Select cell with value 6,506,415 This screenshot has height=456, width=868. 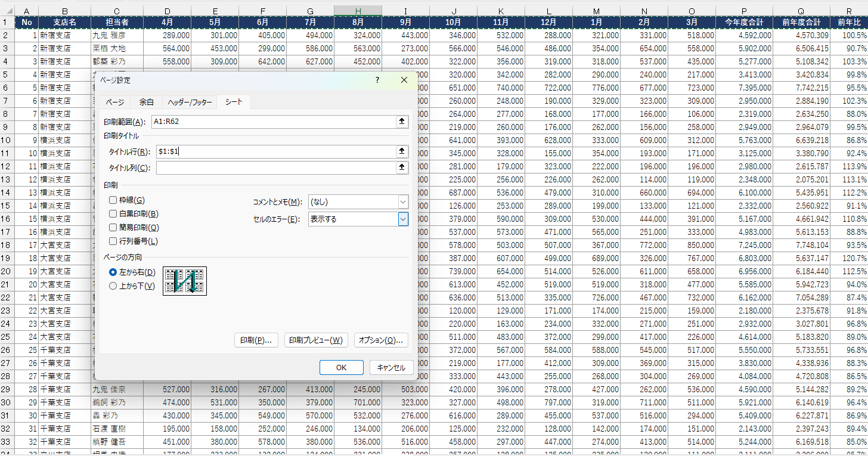tap(801, 48)
